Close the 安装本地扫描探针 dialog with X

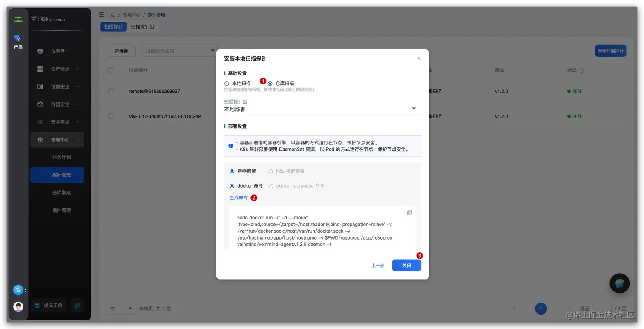point(419,58)
